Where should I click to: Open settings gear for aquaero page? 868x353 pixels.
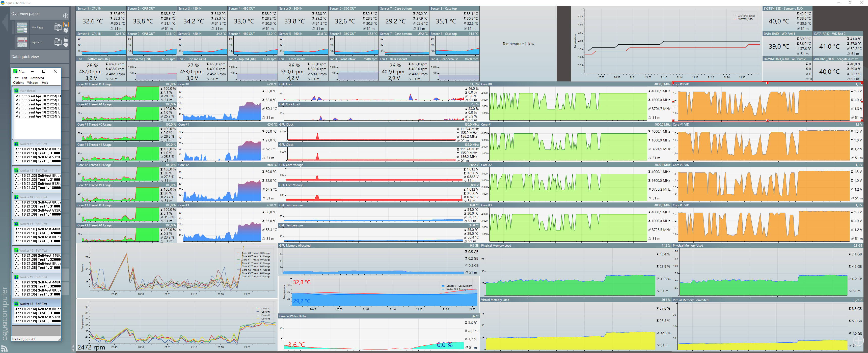coord(66,45)
